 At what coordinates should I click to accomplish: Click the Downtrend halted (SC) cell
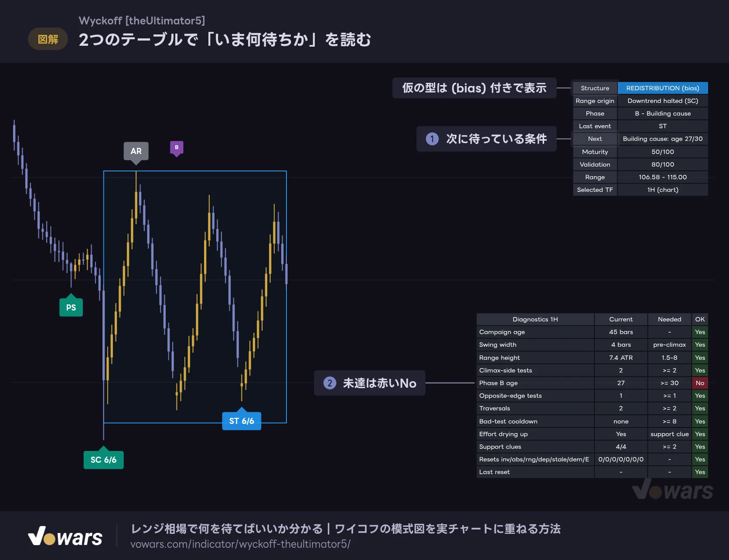(x=663, y=101)
